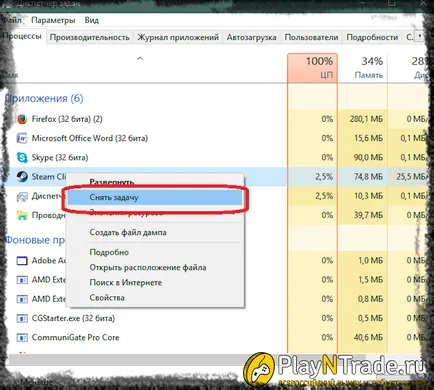Image resolution: width=434 pixels, height=390 pixels.
Task: Open the Пользователи tab
Action: click(311, 37)
